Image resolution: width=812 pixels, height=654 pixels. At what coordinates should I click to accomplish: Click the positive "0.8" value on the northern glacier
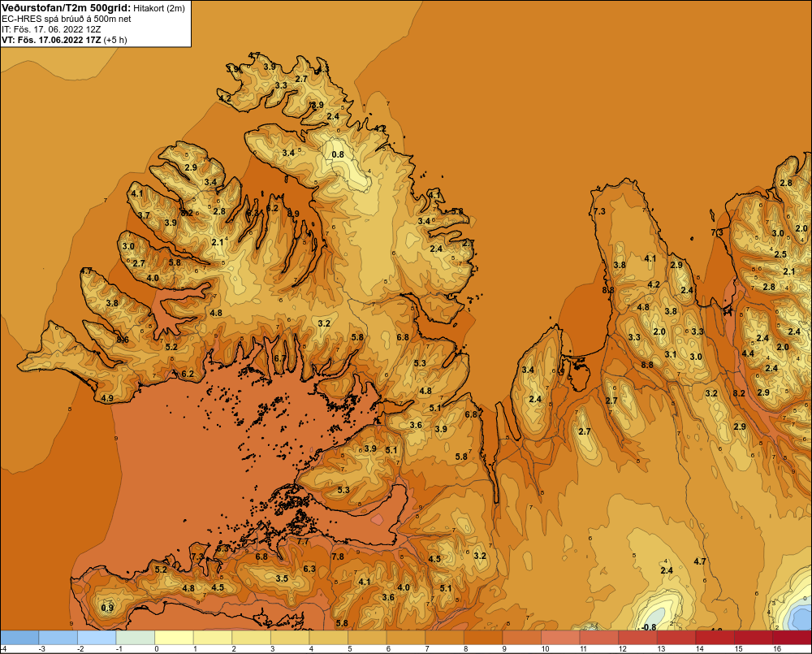338,154
